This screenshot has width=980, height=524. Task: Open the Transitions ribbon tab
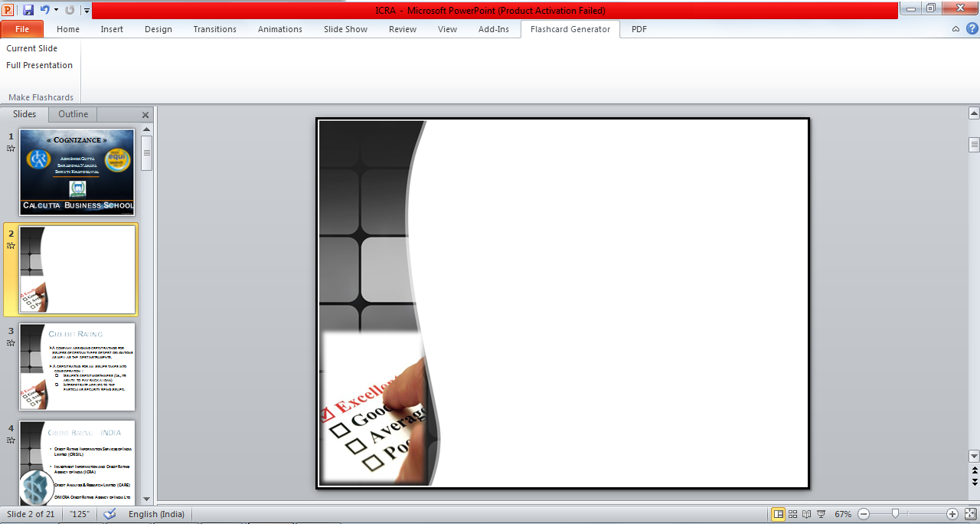pyautogui.click(x=215, y=29)
